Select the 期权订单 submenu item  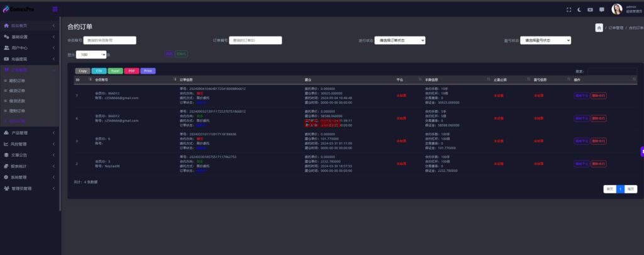pos(17,81)
